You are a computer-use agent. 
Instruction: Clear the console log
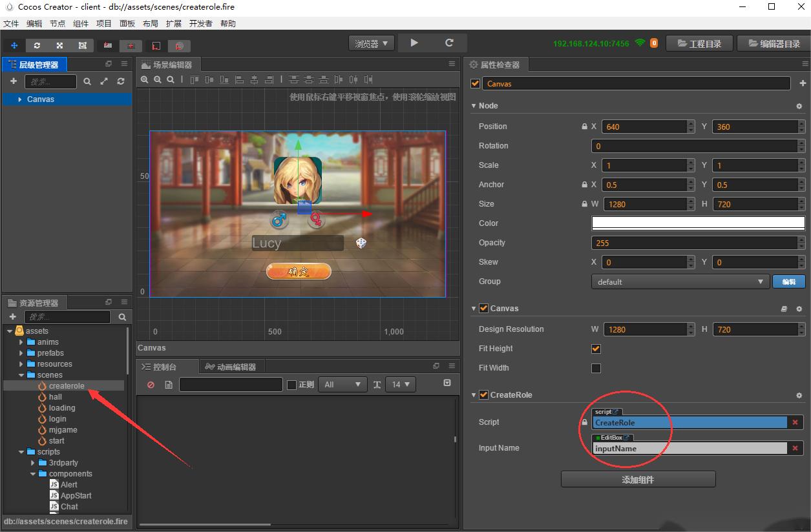pyautogui.click(x=151, y=384)
